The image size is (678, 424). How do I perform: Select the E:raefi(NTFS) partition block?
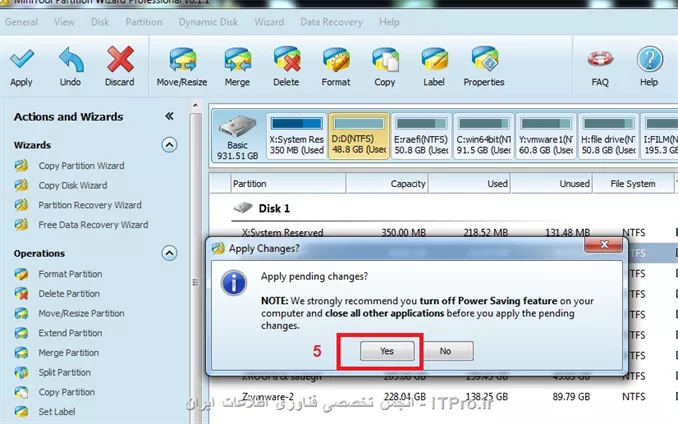421,136
